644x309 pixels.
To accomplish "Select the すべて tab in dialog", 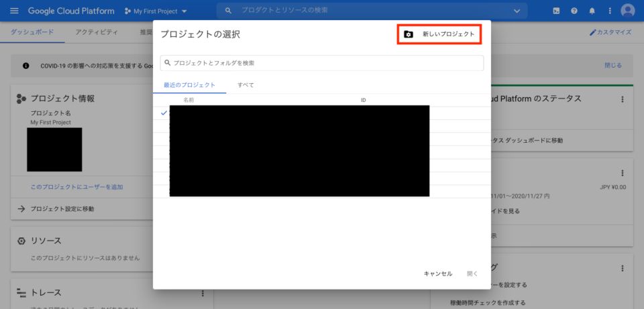I will [246, 85].
